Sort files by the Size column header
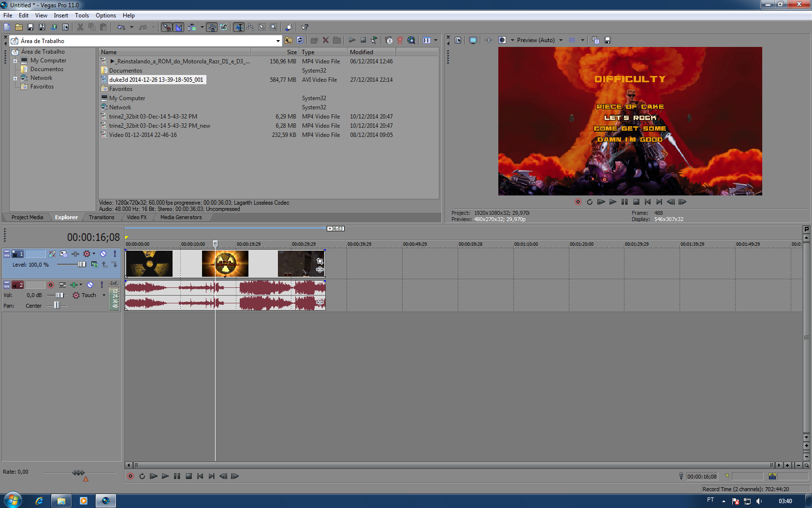812x508 pixels. pyautogui.click(x=275, y=52)
